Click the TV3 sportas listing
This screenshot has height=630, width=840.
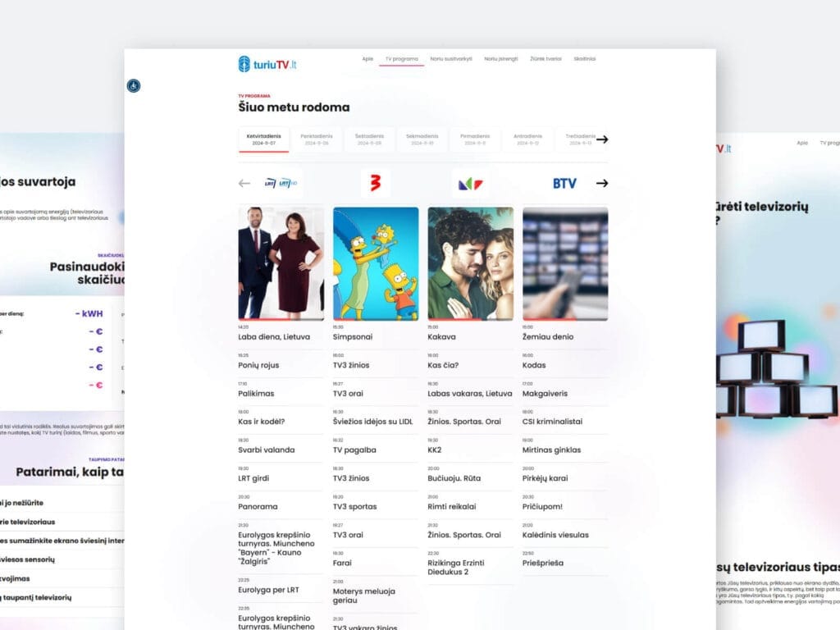[354, 507]
